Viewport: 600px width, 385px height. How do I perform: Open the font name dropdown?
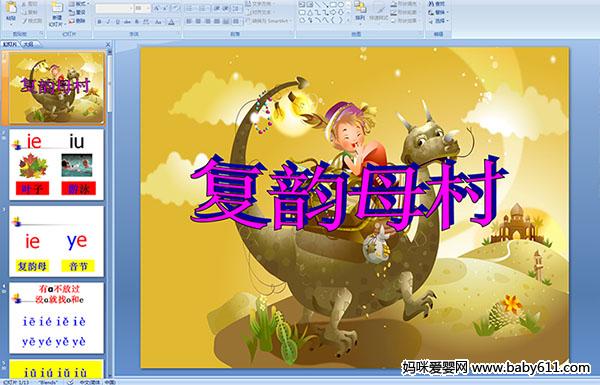tap(130, 8)
